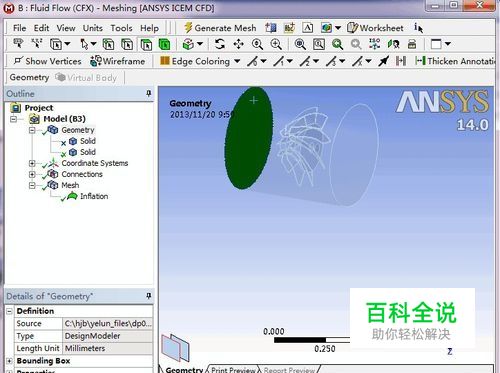Image resolution: width=500 pixels, height=373 pixels.
Task: Expand the Connections node
Action: [32, 174]
